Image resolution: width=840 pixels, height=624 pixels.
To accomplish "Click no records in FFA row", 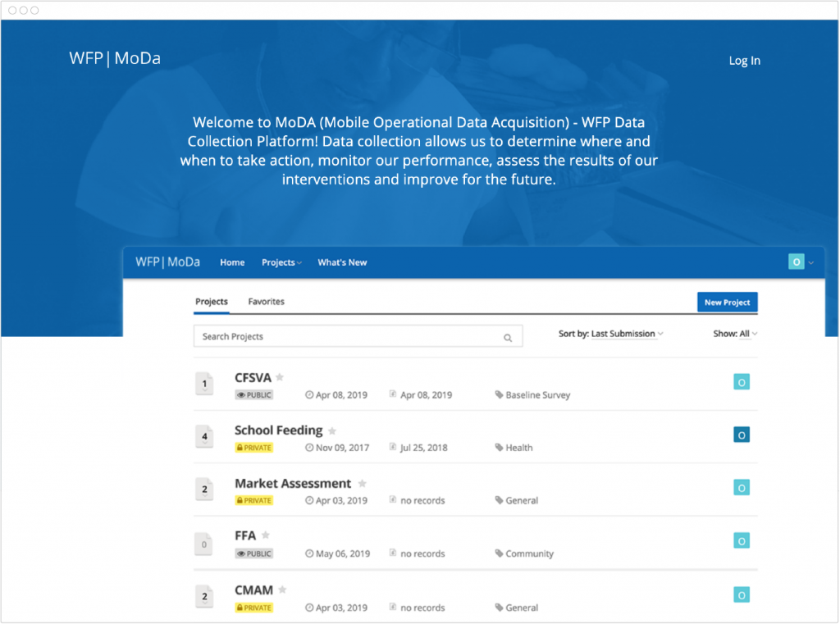I will (x=422, y=553).
